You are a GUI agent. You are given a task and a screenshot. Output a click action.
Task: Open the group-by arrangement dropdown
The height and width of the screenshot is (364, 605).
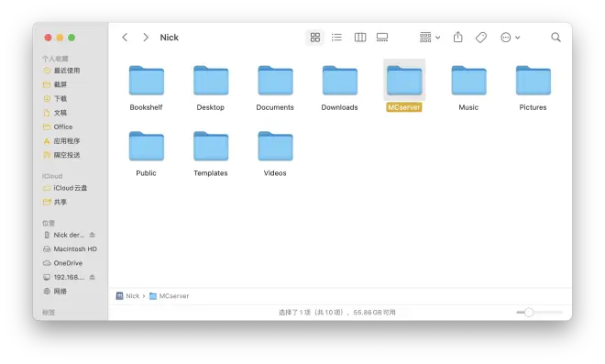429,38
